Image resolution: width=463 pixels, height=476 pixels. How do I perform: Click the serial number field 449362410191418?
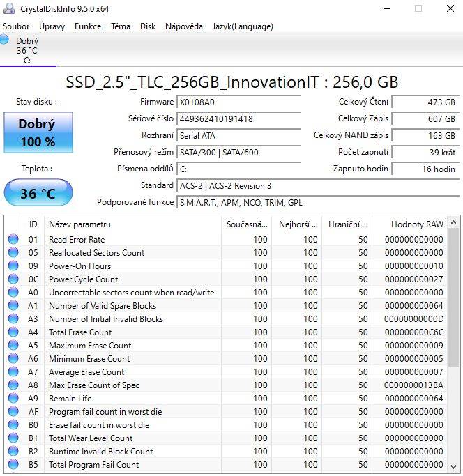[x=238, y=118]
